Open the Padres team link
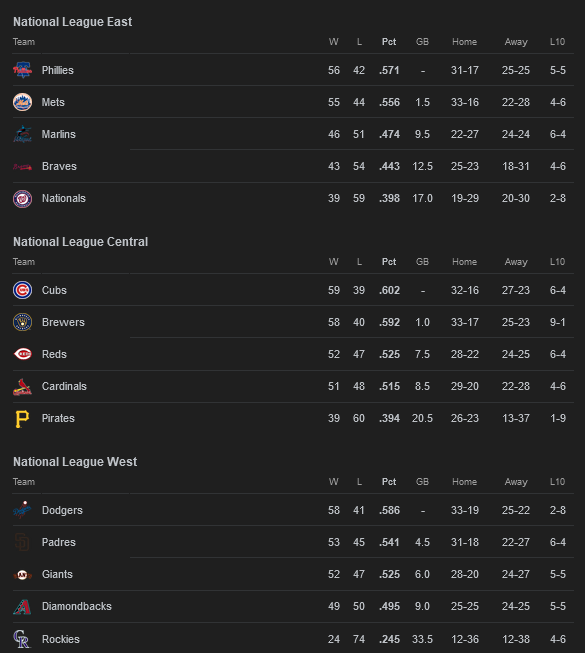The image size is (585, 653). [x=59, y=542]
